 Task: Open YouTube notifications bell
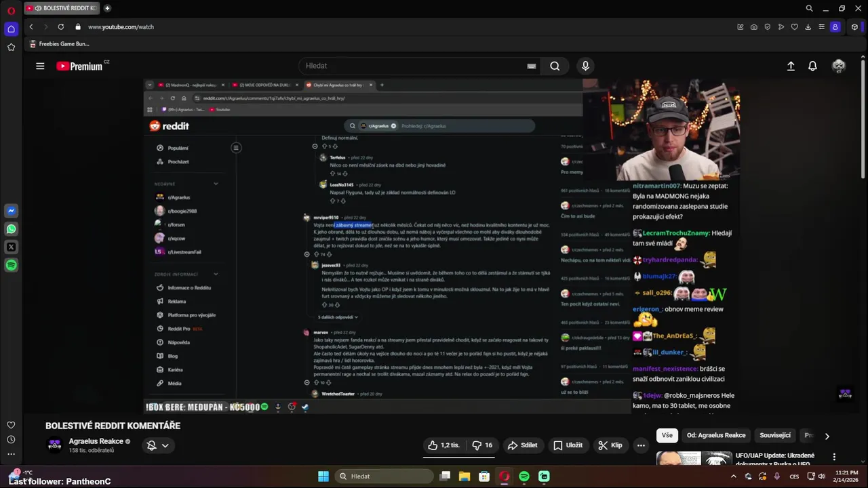(x=812, y=66)
